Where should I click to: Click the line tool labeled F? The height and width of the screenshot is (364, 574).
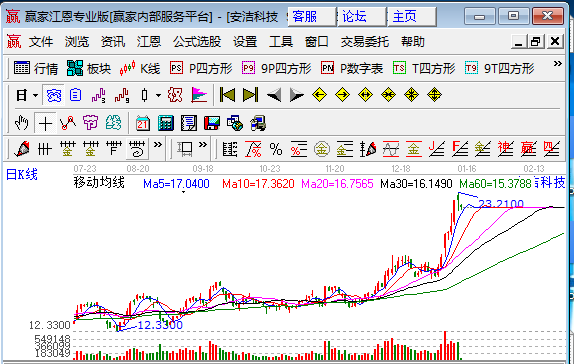coord(114,149)
